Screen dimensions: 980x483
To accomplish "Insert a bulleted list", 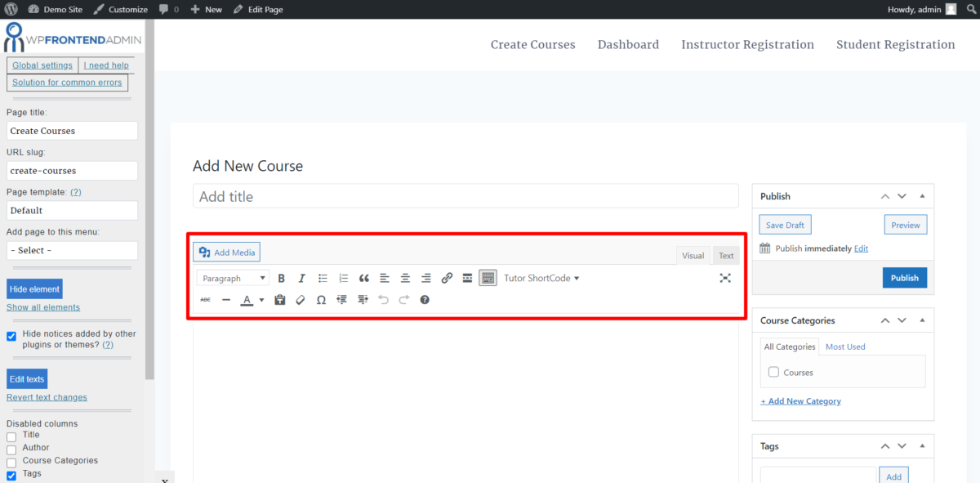I will click(x=322, y=278).
